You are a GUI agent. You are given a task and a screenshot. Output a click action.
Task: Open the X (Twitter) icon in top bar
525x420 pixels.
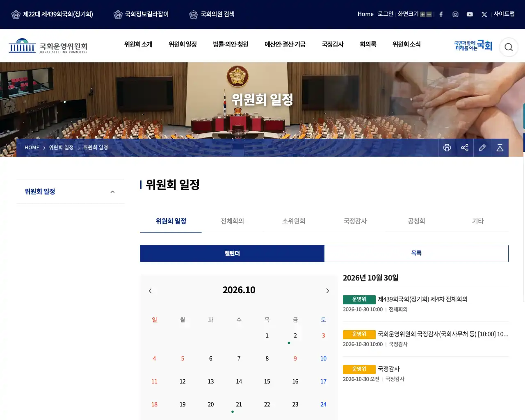tap(484, 14)
